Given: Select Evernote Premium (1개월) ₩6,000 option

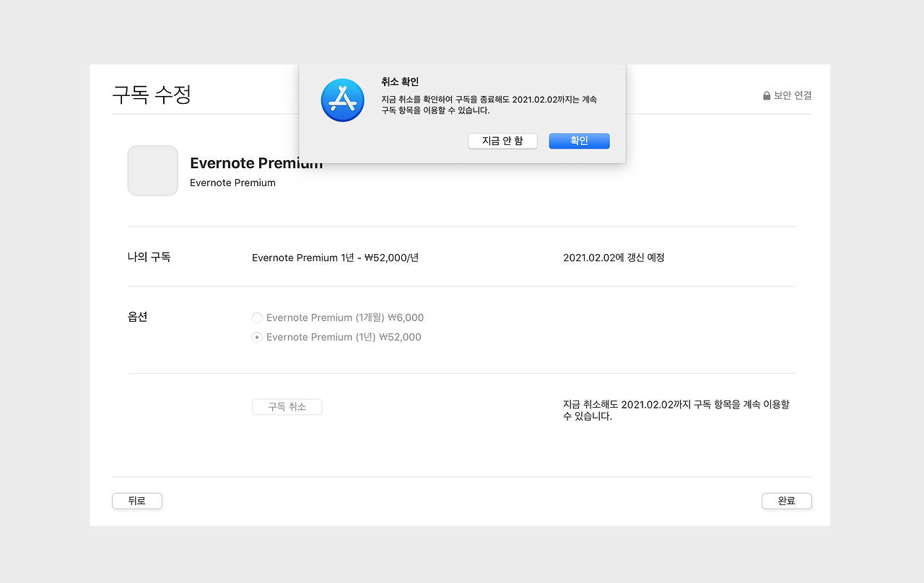Looking at the screenshot, I should pos(257,317).
